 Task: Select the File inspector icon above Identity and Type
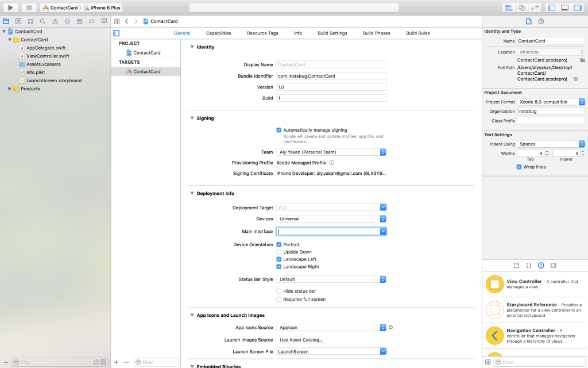click(x=528, y=21)
